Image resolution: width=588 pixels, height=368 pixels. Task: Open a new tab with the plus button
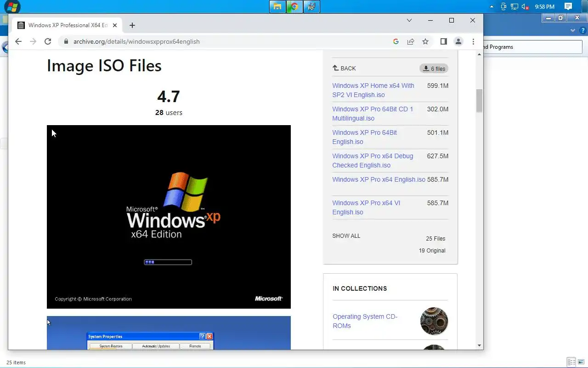(x=132, y=25)
